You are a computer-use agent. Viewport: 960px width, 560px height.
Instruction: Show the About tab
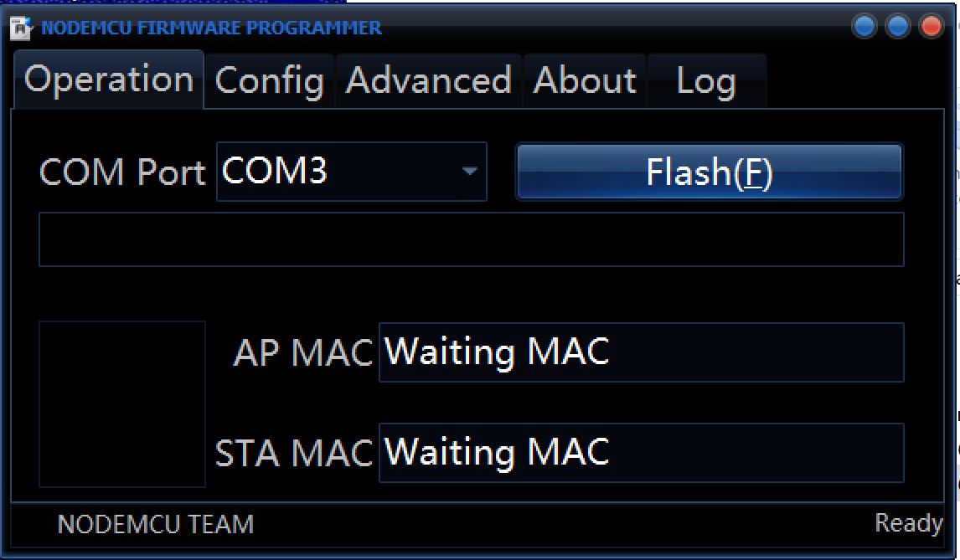tap(585, 81)
